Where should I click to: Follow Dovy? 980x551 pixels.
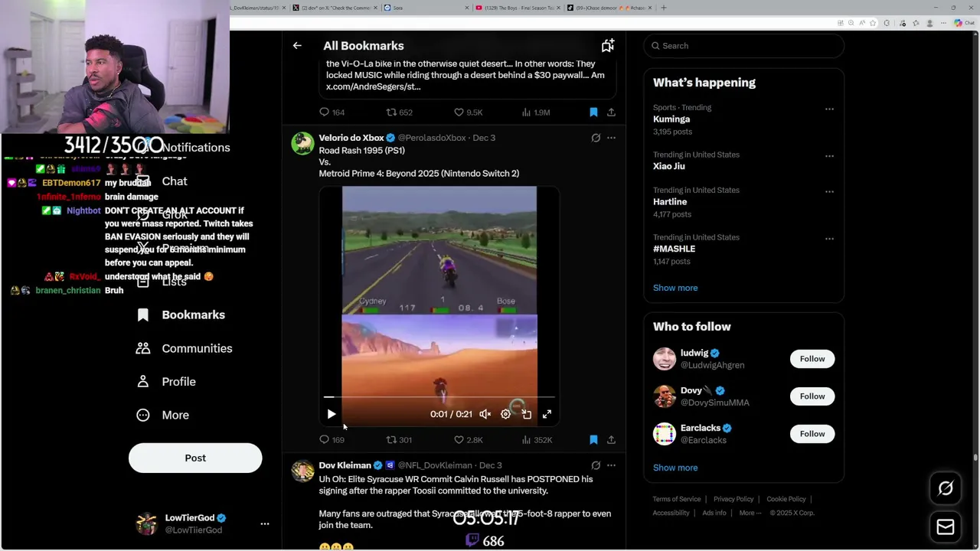(812, 396)
